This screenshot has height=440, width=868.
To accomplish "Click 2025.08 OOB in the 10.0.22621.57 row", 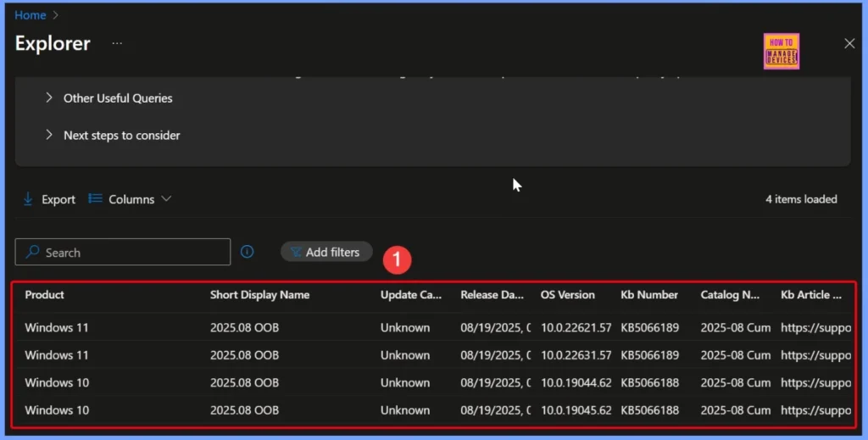I will pos(244,327).
